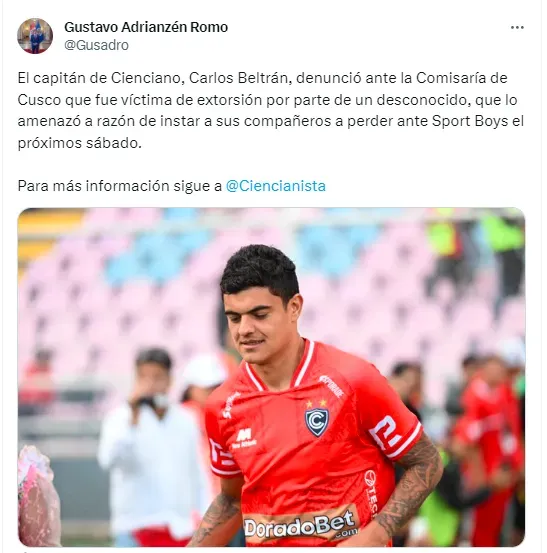547x553 pixels.
Task: Click the white sleeve sponsor logo
Action: (x=385, y=434)
